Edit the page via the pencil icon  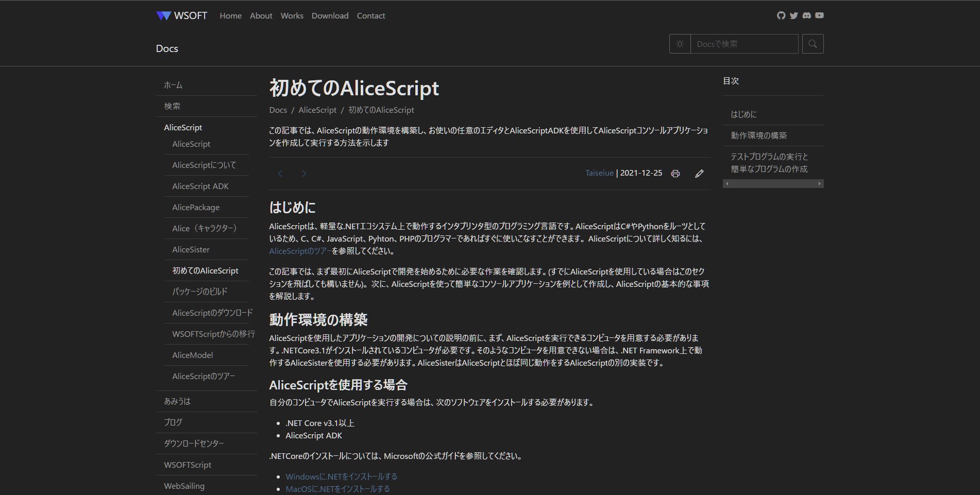(x=699, y=174)
